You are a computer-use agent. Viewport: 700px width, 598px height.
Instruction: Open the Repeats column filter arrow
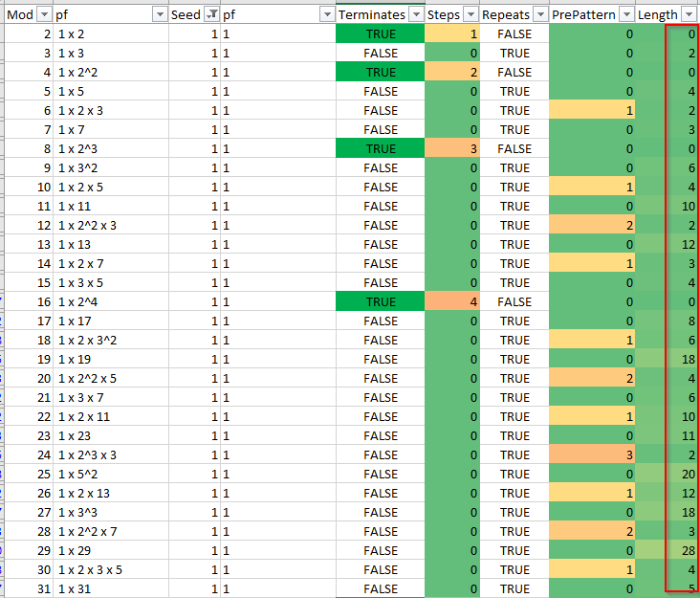(x=540, y=14)
